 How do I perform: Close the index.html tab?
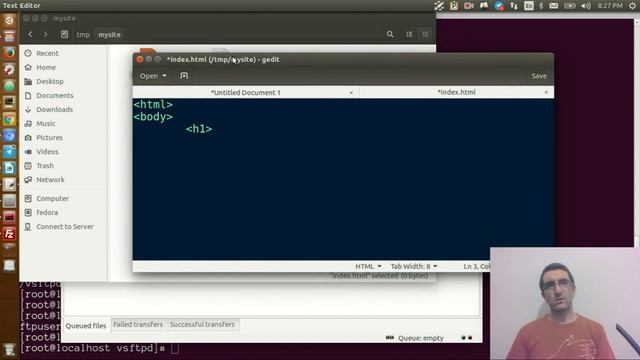tap(546, 92)
